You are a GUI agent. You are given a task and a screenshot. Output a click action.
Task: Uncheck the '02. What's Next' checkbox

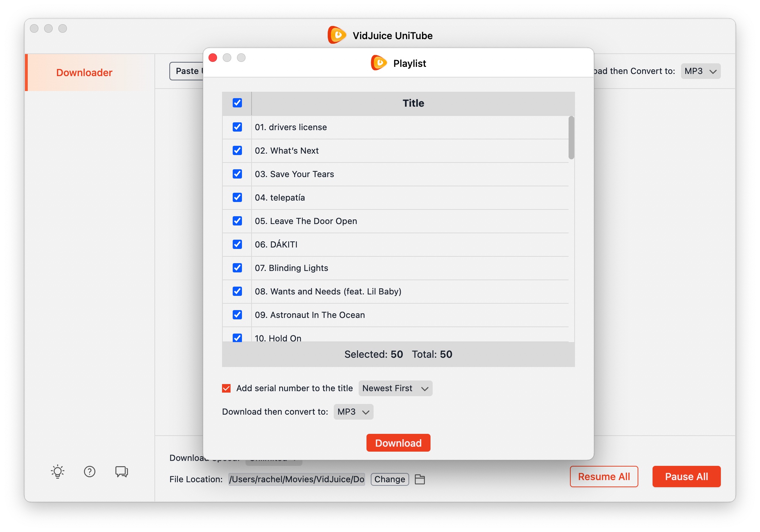point(237,150)
